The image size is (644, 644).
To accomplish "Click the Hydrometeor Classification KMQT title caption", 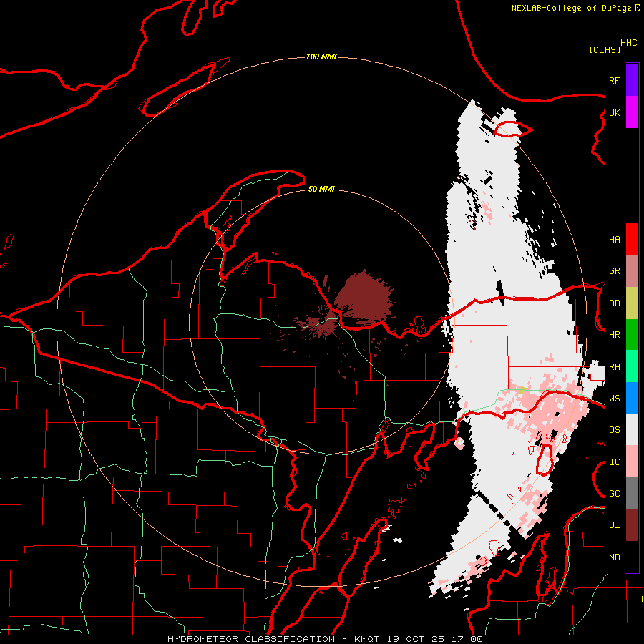I will (x=325, y=639).
